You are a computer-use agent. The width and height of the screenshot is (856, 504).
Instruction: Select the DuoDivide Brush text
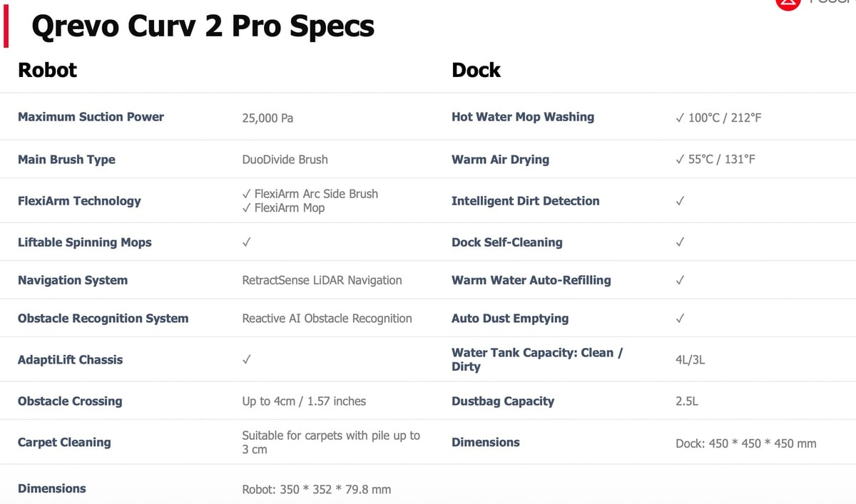coord(285,160)
